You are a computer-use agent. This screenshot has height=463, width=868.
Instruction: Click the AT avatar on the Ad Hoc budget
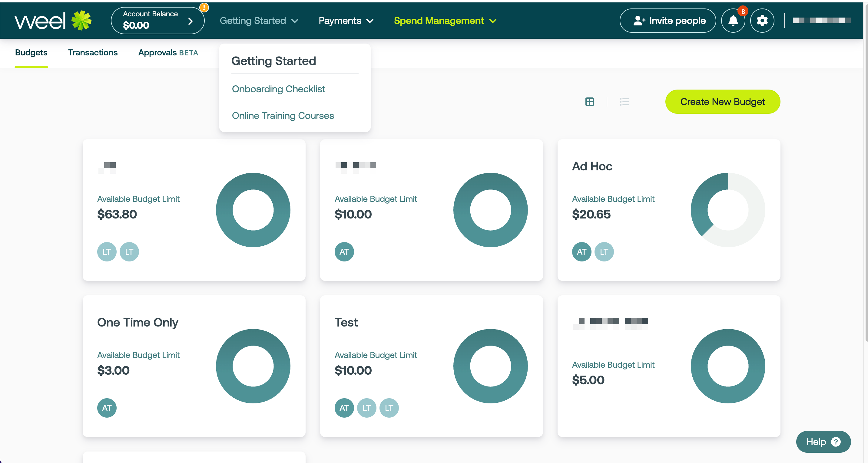pyautogui.click(x=581, y=251)
